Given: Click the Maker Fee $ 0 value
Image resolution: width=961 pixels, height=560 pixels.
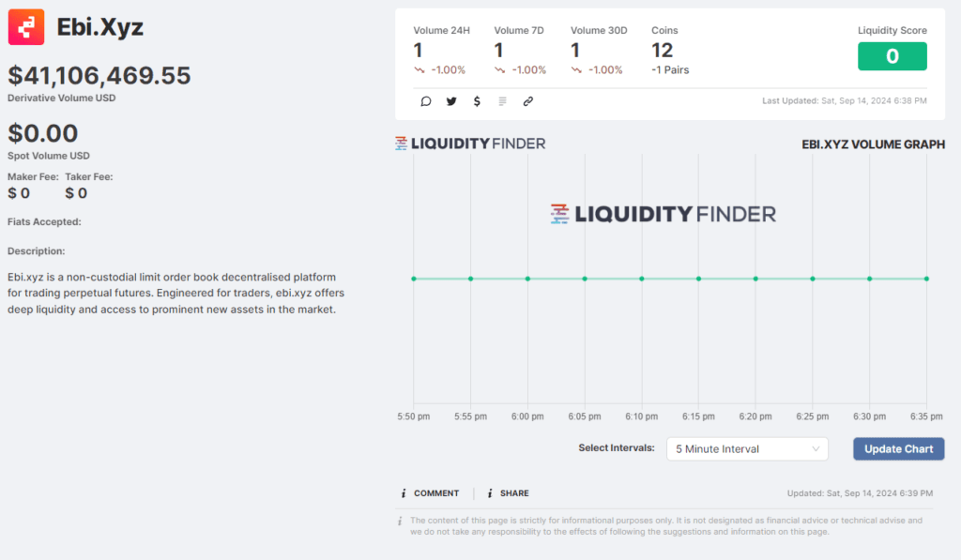Looking at the screenshot, I should click(19, 193).
